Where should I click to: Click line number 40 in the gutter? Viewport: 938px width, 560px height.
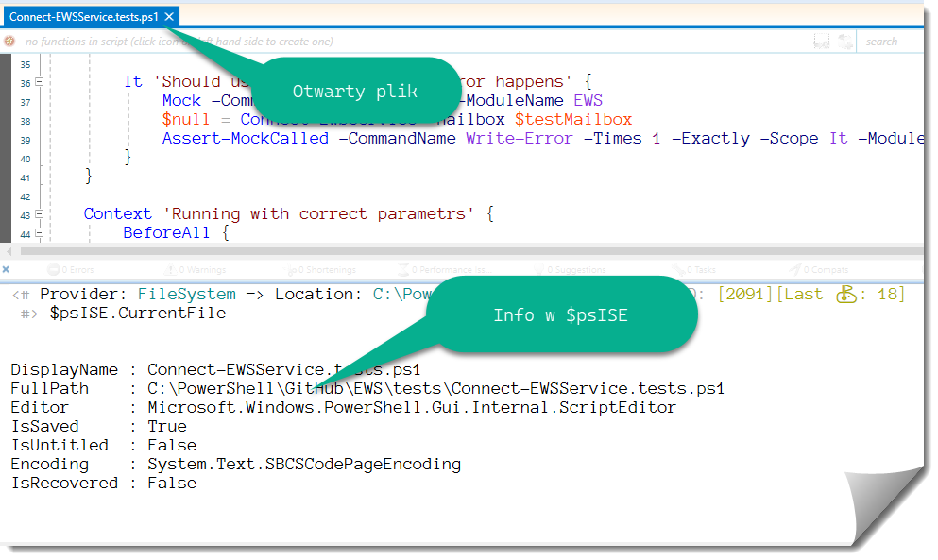(25, 159)
